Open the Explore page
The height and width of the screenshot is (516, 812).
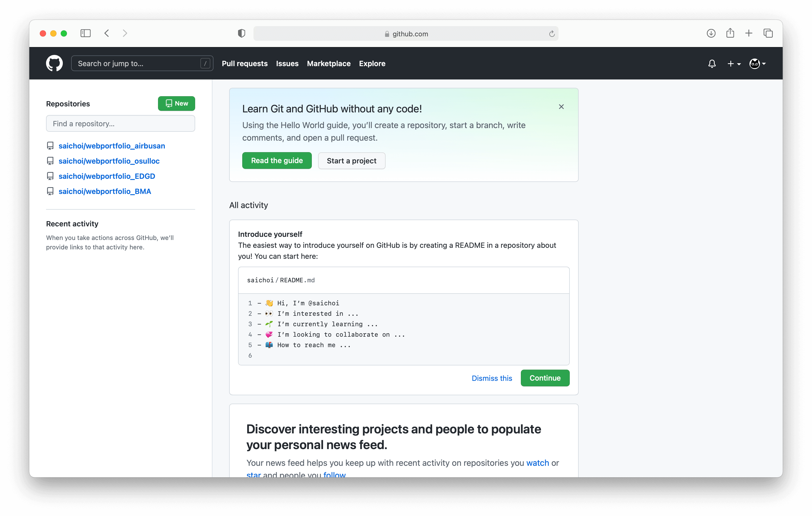coord(372,63)
